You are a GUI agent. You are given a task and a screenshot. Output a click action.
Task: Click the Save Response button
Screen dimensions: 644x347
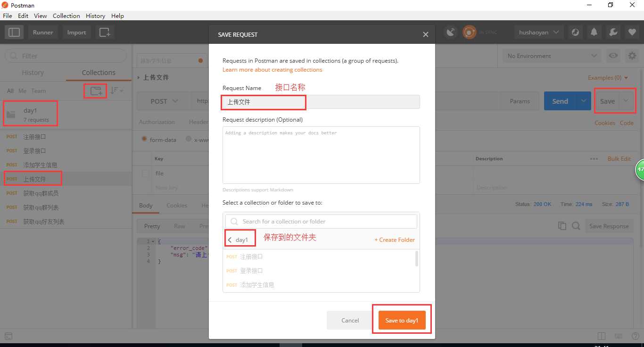point(609,226)
